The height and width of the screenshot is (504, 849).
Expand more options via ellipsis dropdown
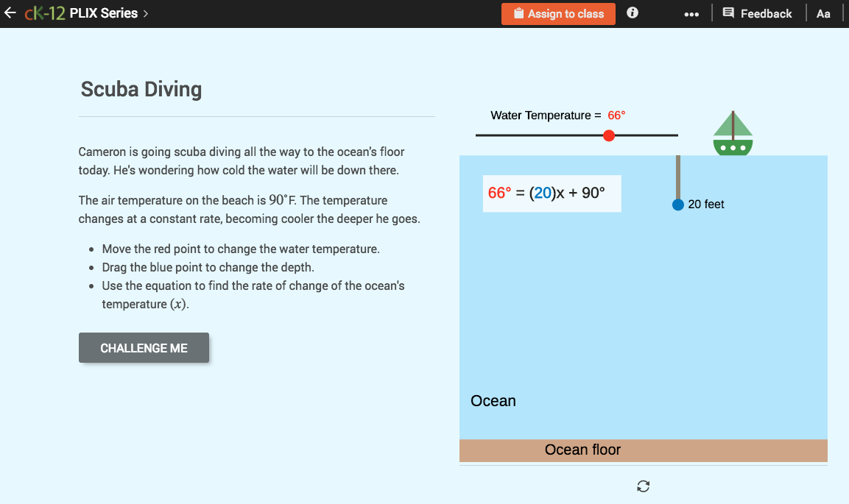(691, 13)
